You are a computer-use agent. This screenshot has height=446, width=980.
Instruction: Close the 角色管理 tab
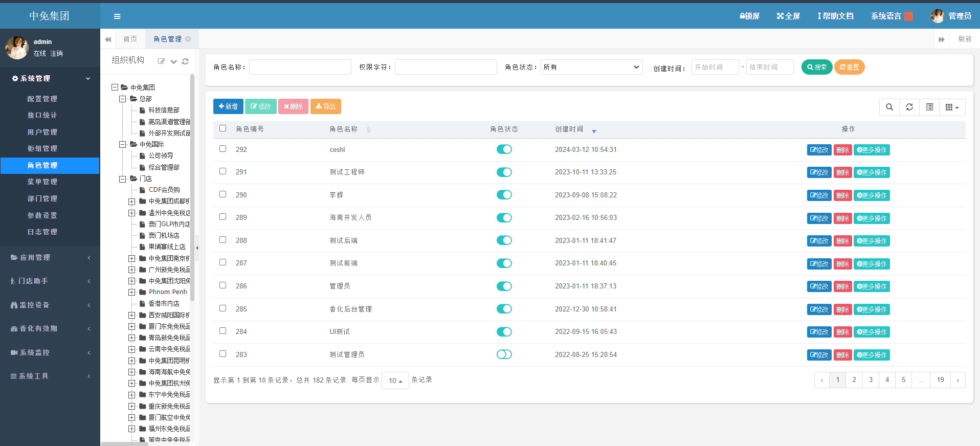(188, 39)
